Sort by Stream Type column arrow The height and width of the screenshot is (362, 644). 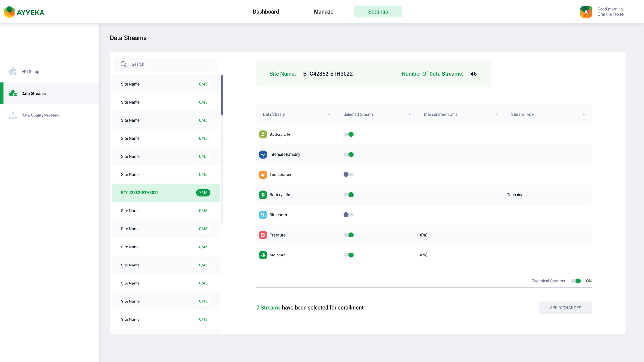pyautogui.click(x=583, y=114)
